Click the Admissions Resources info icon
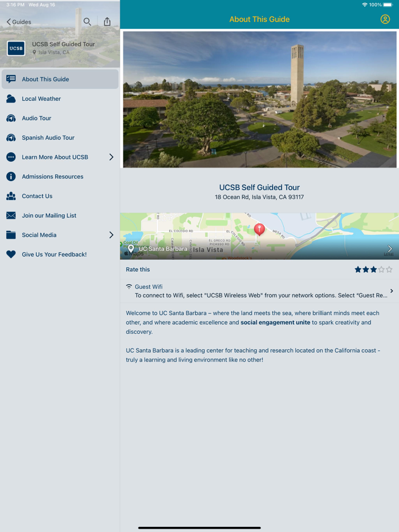Viewport: 399px width, 532px height. click(x=11, y=177)
